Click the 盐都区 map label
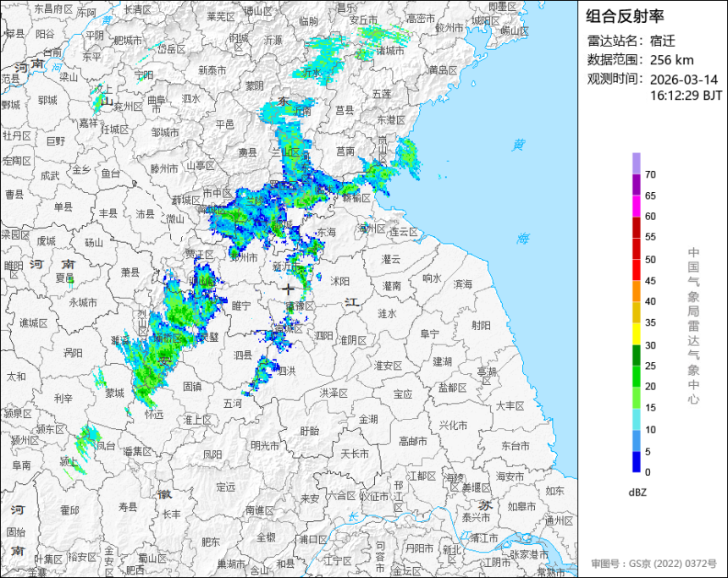728x578 pixels. [453, 388]
